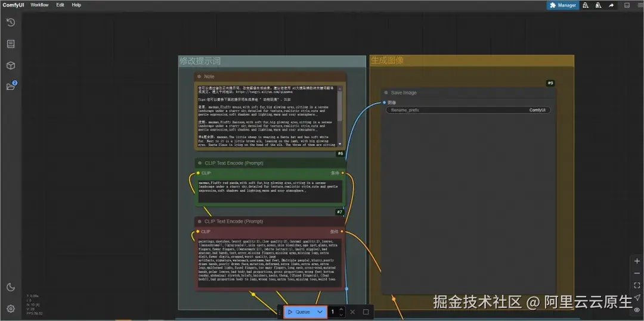Click the Note scrollbar up arrow
The width and height of the screenshot is (644, 321).
click(x=340, y=88)
